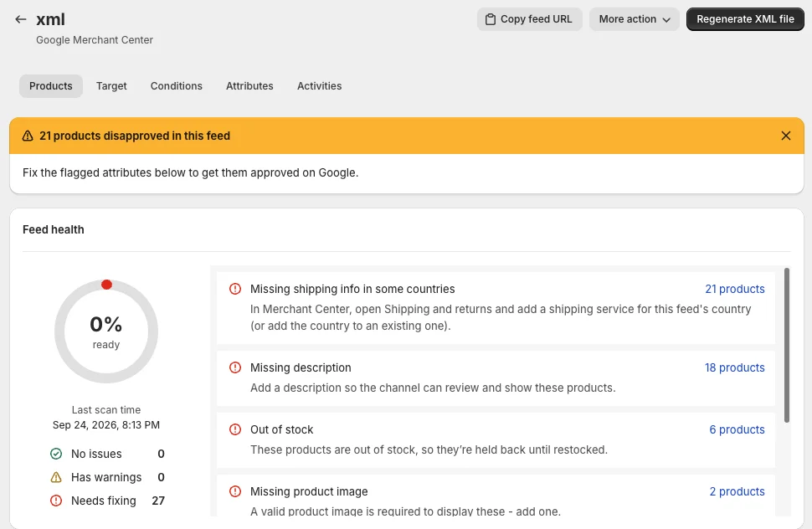Image resolution: width=812 pixels, height=529 pixels.
Task: Copy the feed URL
Action: tap(529, 19)
